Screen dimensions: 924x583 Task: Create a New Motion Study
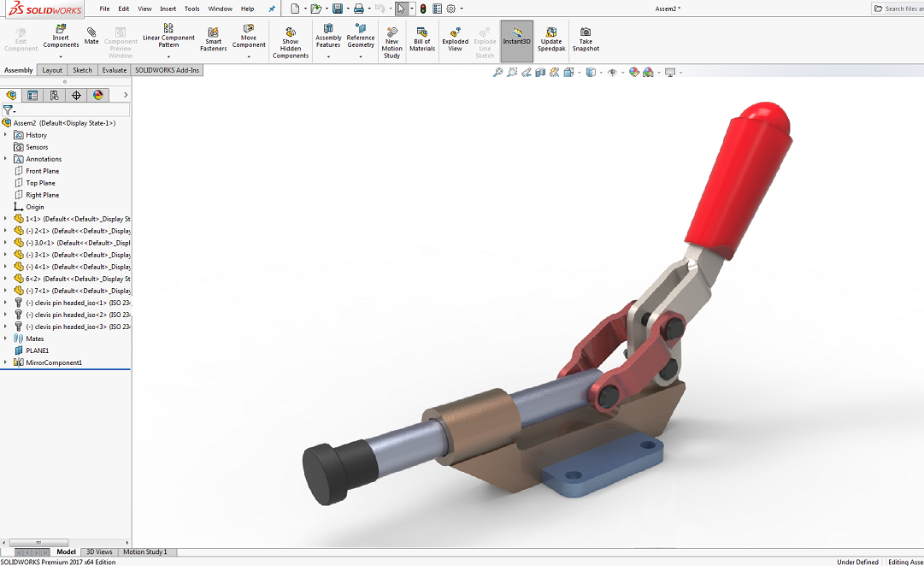[391, 43]
